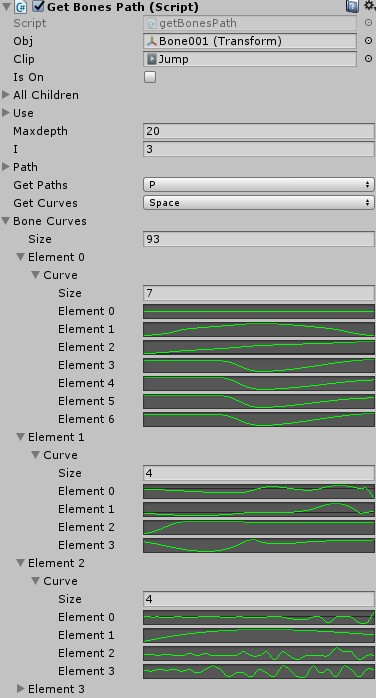The image size is (376, 698).
Task: Click the object picker beside getBonesPath script
Action: 368,23
